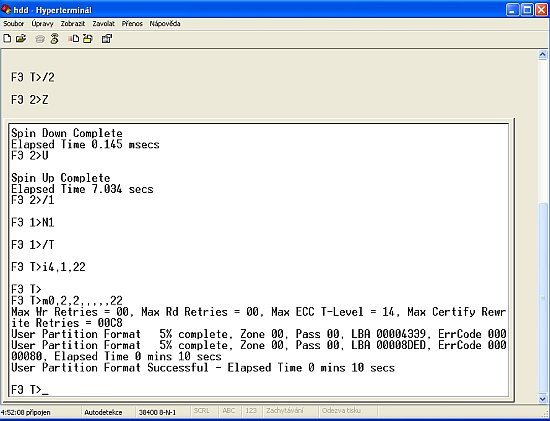Click the 'F3 T>/2' line at top

pos(33,77)
